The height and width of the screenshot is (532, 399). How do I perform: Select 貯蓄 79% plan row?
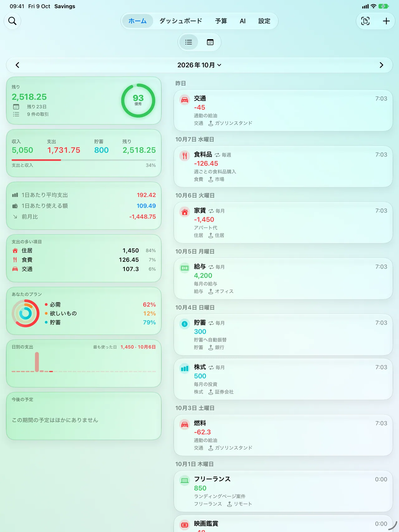(100, 322)
